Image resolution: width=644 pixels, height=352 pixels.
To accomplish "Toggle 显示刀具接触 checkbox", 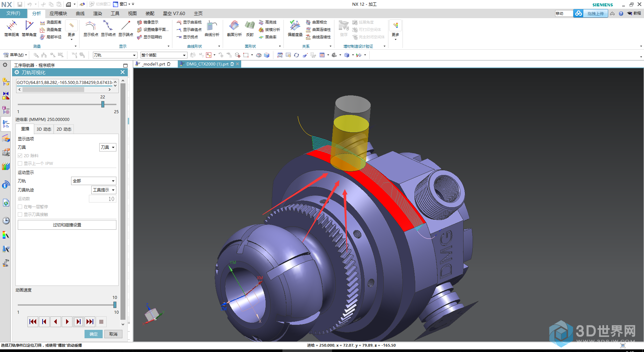I will click(20, 215).
